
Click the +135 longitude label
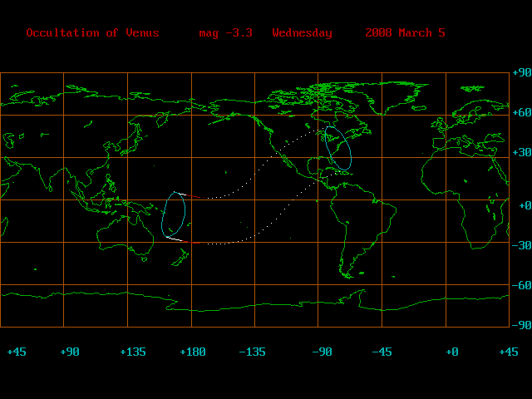[x=133, y=352]
